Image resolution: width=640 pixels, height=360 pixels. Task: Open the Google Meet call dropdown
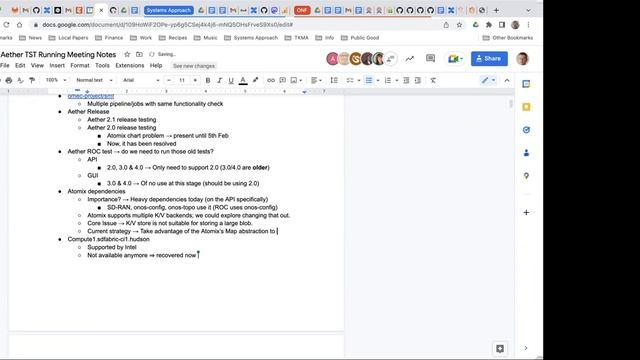point(455,59)
